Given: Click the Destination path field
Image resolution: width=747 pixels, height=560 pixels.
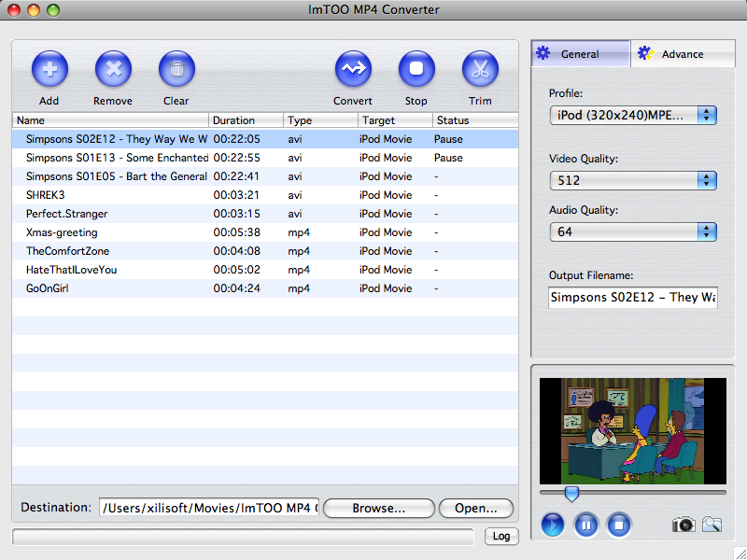Looking at the screenshot, I should (x=209, y=508).
